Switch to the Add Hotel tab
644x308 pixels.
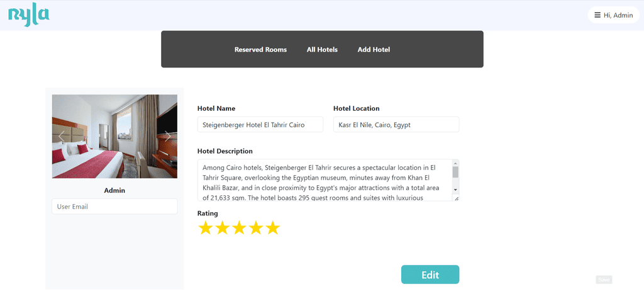click(374, 49)
